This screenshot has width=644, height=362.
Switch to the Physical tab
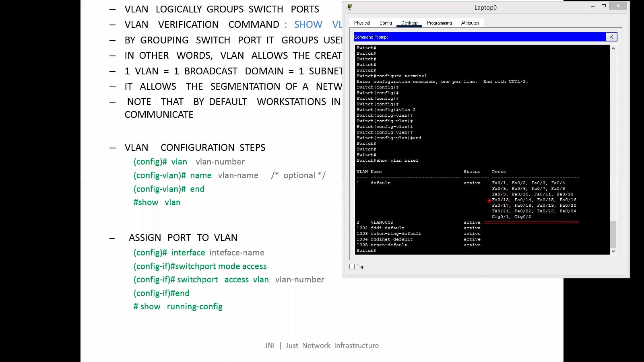361,23
